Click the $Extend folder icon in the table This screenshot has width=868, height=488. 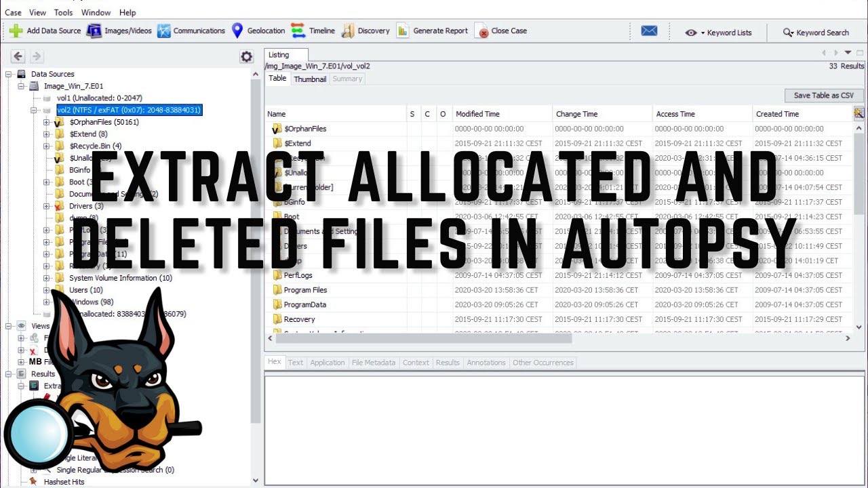click(x=277, y=143)
